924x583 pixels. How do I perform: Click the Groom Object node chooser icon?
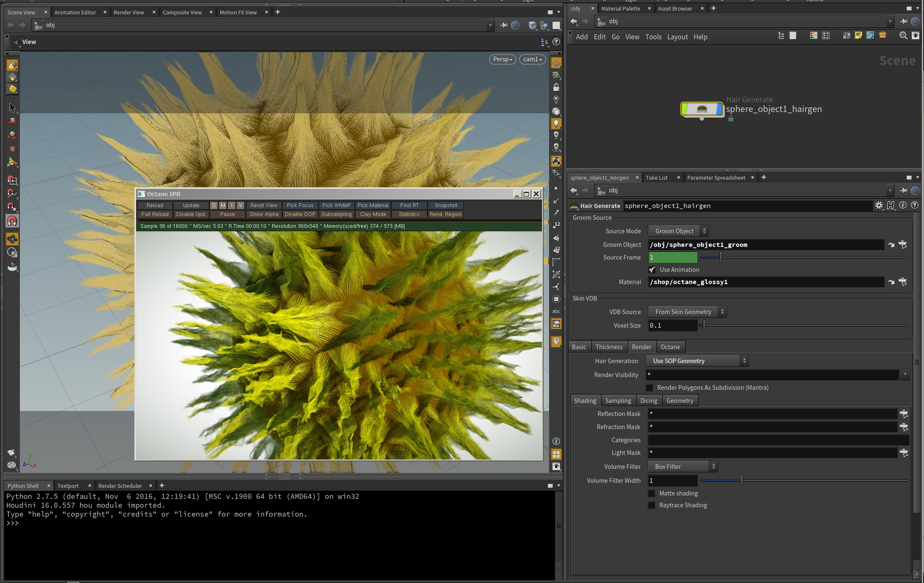pyautogui.click(x=902, y=244)
